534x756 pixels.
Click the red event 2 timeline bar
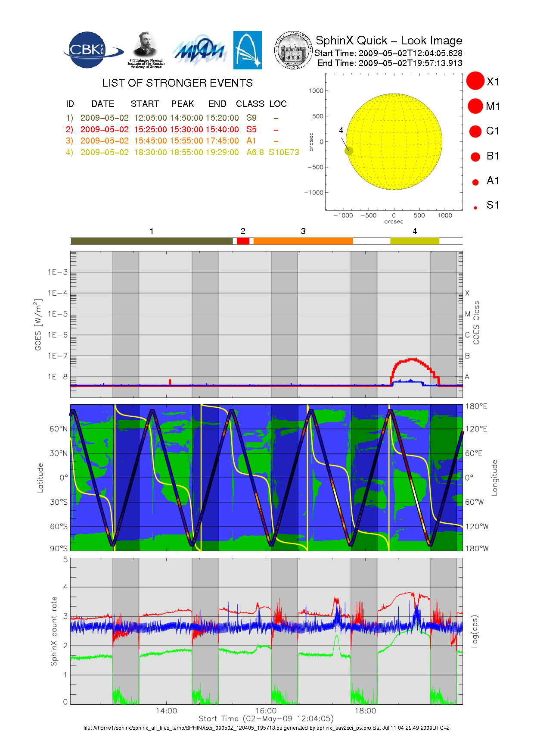[243, 241]
